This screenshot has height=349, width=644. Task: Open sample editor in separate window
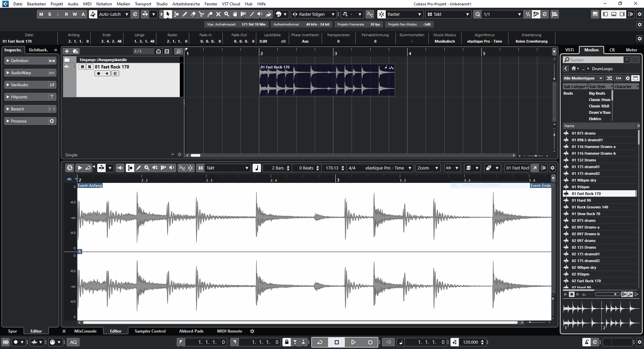coord(535,168)
